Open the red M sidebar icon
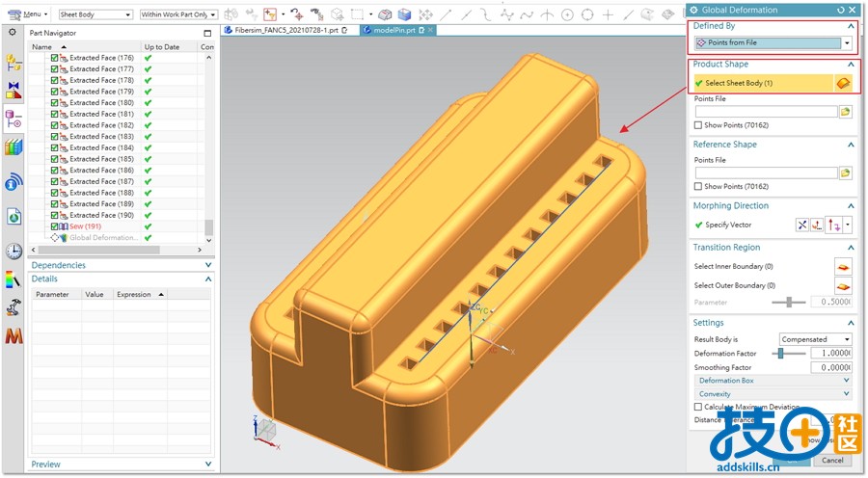Image resolution: width=868 pixels, height=478 pixels. point(14,335)
